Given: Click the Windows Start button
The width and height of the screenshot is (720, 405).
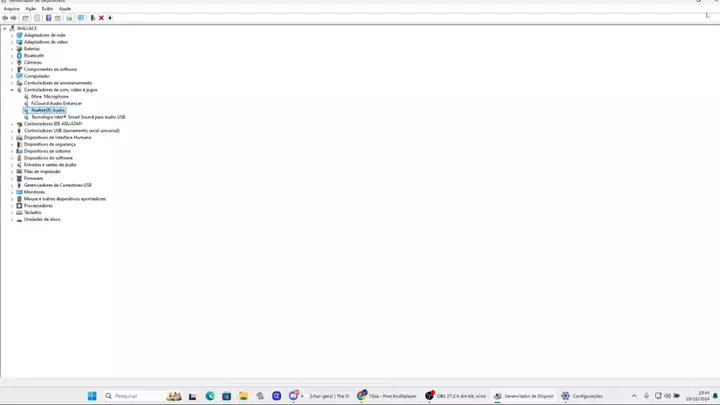Looking at the screenshot, I should [92, 396].
